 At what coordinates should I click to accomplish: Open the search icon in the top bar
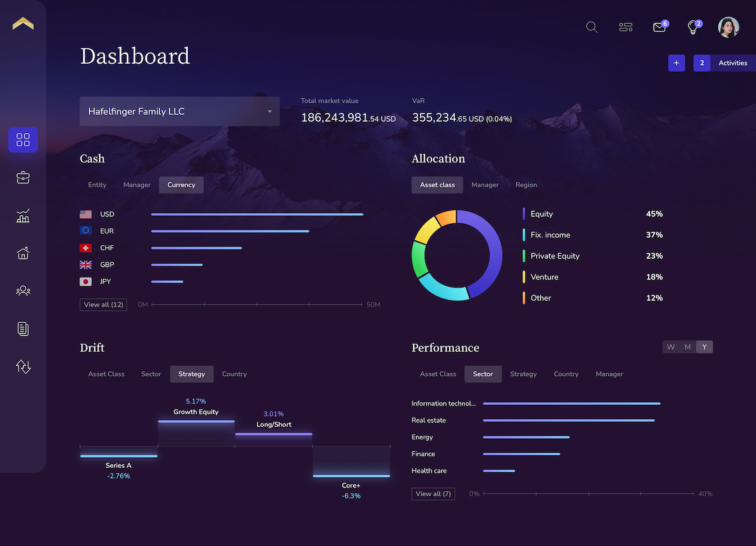(591, 27)
